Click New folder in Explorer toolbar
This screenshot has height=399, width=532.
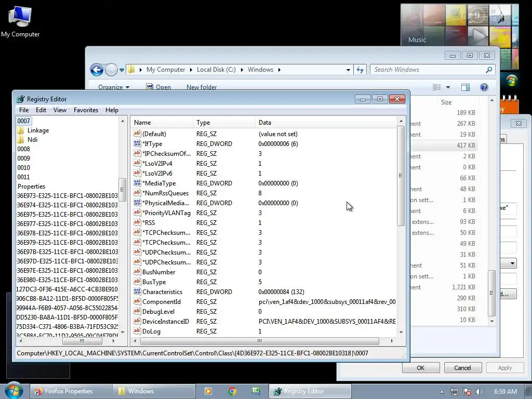(202, 87)
